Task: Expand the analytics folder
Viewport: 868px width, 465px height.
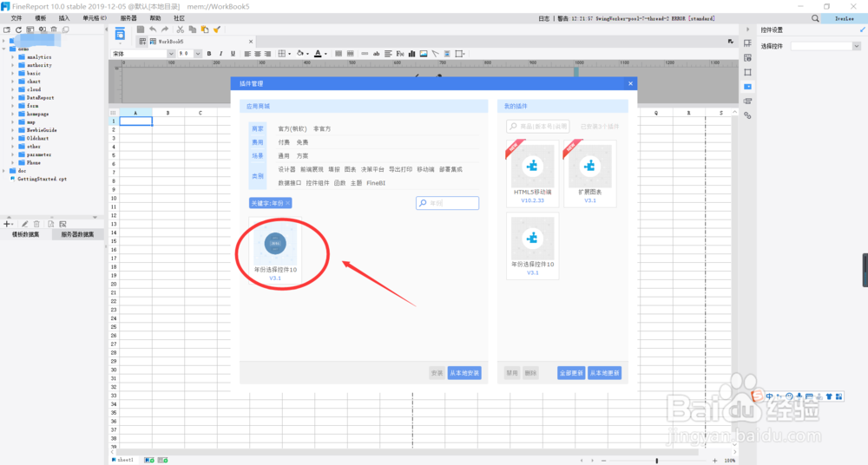Action: tap(13, 57)
